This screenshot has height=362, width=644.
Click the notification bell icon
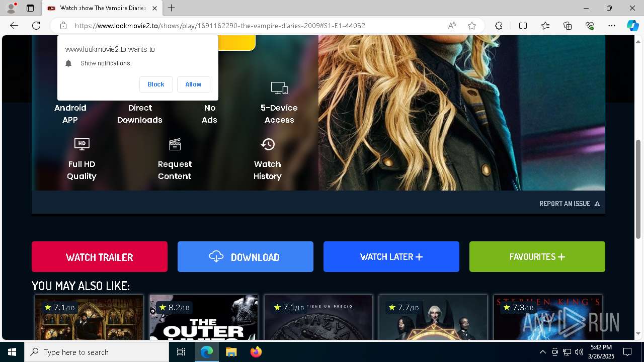[69, 63]
